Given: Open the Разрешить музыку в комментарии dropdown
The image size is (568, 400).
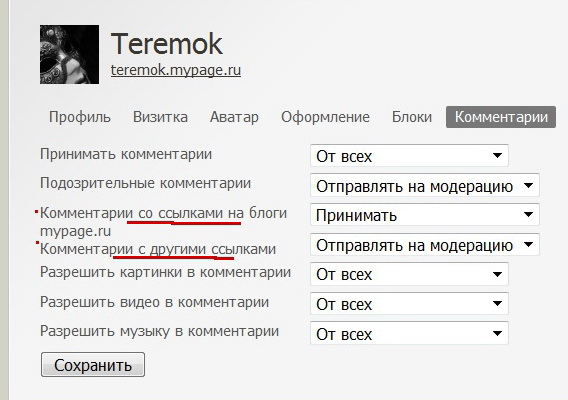Looking at the screenshot, I should pyautogui.click(x=409, y=333).
